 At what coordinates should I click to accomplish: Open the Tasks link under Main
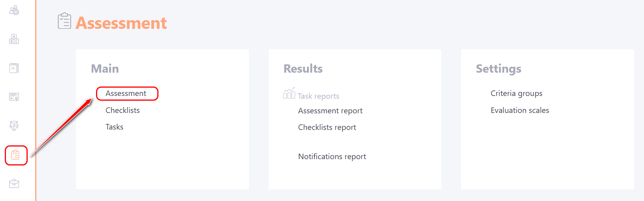114,127
